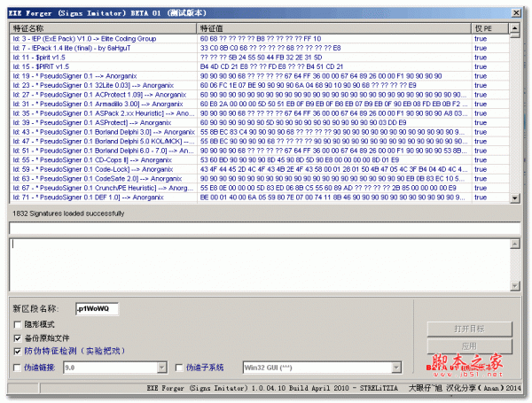This screenshot has width=532, height=403.
Task: Uncheck the 防伪特征检测 checkbox
Action: (18, 352)
